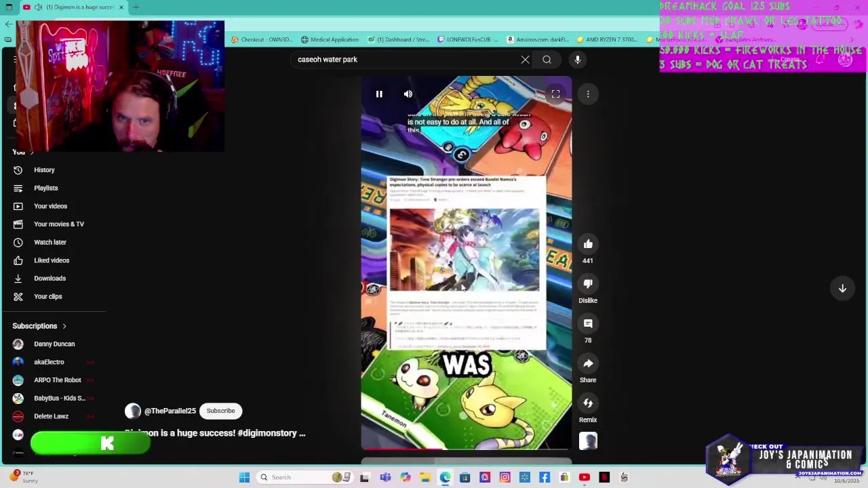Viewport: 868px width, 488px height.
Task: Close the Digimon browser tab
Action: pos(121,7)
